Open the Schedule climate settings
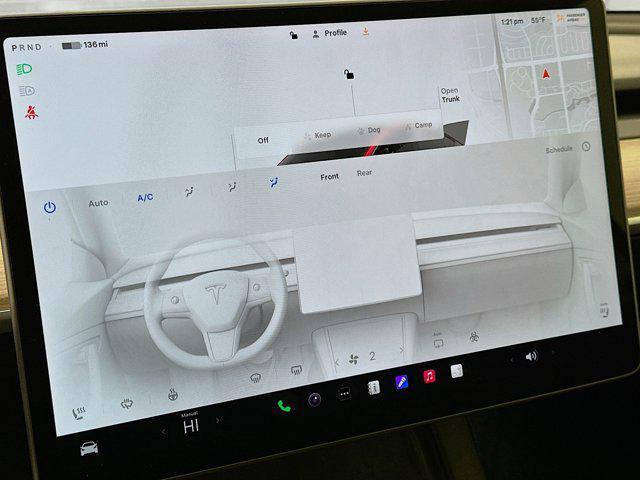This screenshot has height=480, width=640. coord(559,150)
